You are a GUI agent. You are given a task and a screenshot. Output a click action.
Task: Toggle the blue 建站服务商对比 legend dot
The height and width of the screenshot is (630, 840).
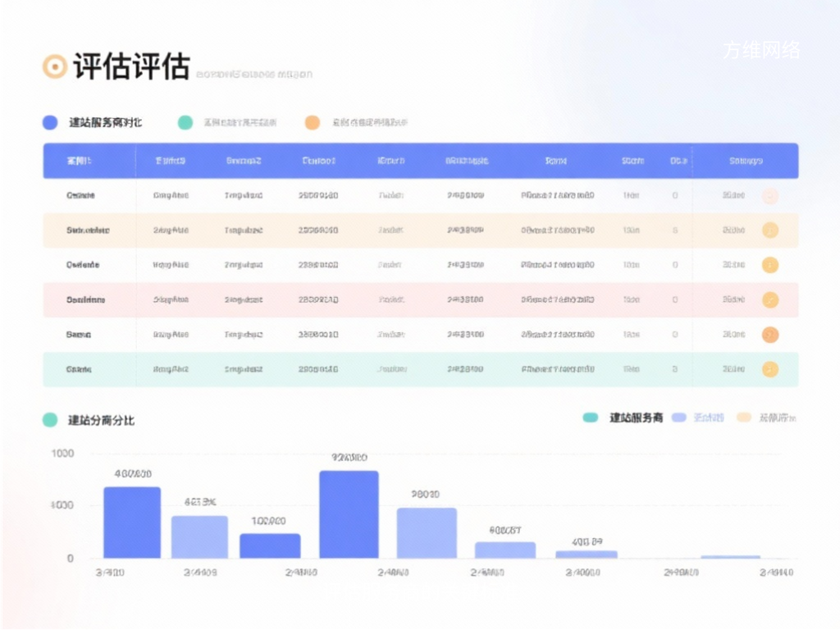tap(50, 121)
